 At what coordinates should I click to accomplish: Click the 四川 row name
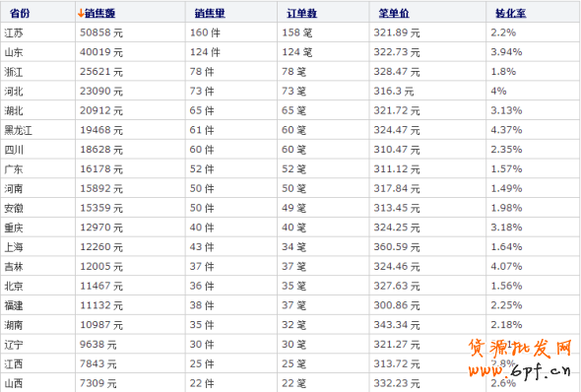14,150
